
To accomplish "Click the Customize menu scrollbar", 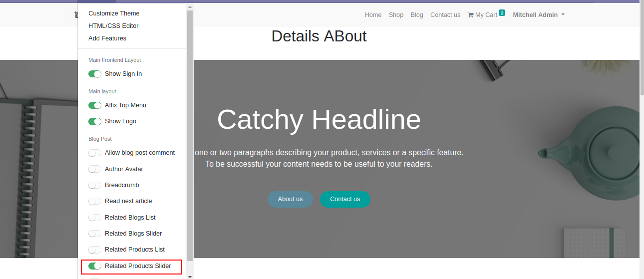I will (x=190, y=135).
